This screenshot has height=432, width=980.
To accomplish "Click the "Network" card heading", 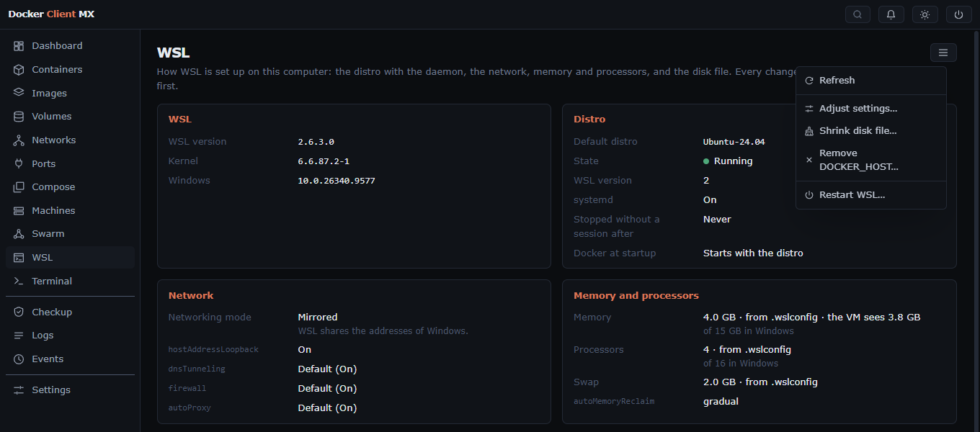I will tap(191, 296).
